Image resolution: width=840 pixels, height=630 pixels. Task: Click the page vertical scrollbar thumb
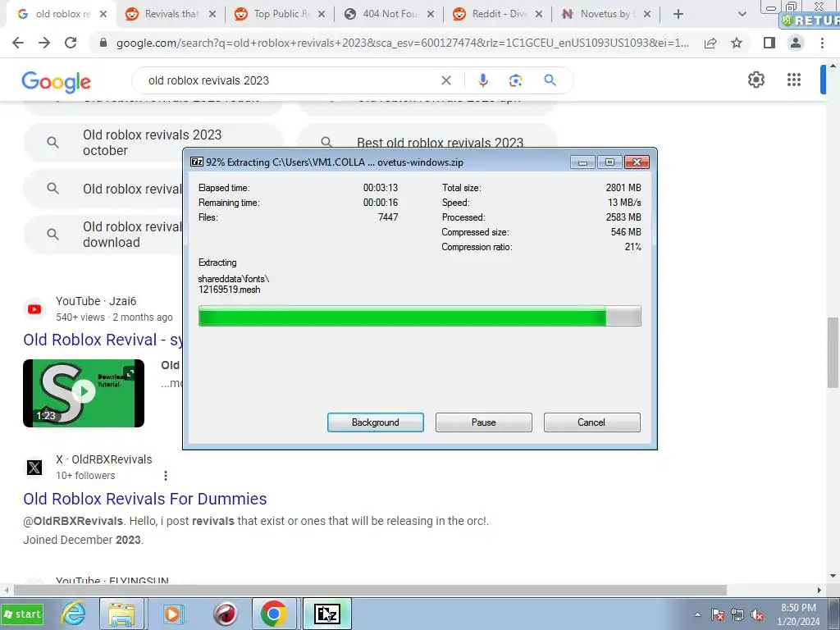click(833, 353)
